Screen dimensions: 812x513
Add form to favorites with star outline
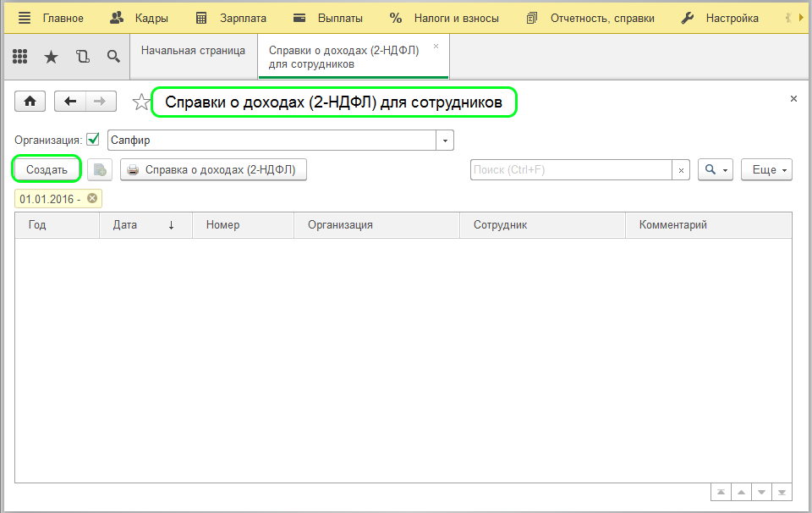(x=141, y=102)
